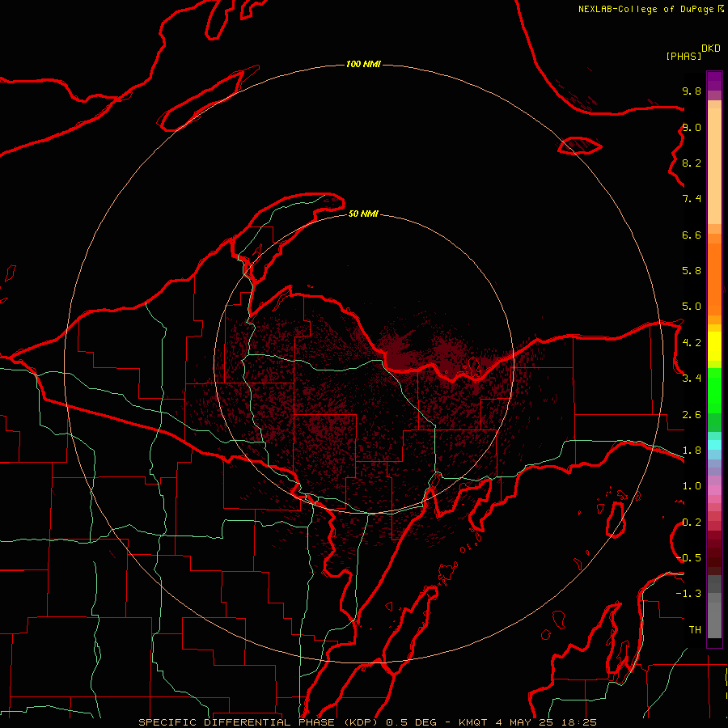Viewport: 728px width, 728px height.
Task: Click the 5.0 value on color scale
Action: coord(692,307)
